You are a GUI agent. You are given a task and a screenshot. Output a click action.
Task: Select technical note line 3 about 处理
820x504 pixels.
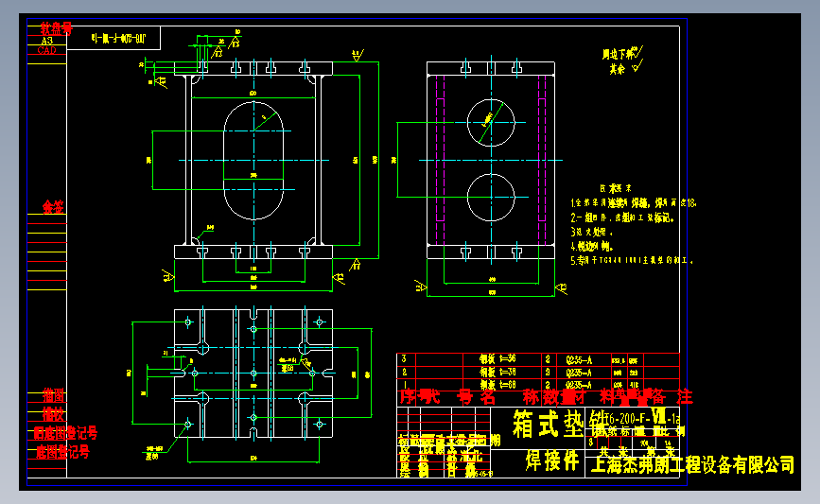point(591,232)
